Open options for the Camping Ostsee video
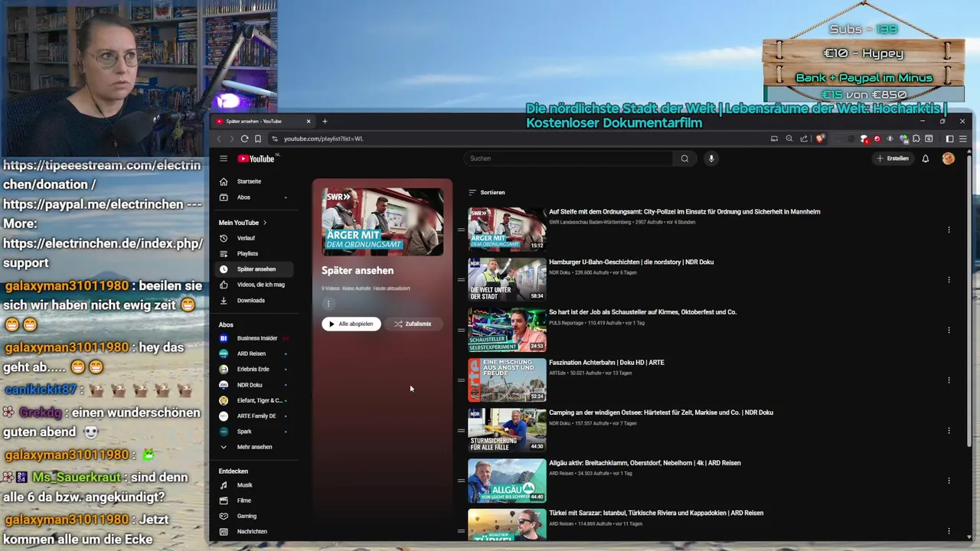This screenshot has height=551, width=980. point(949,431)
